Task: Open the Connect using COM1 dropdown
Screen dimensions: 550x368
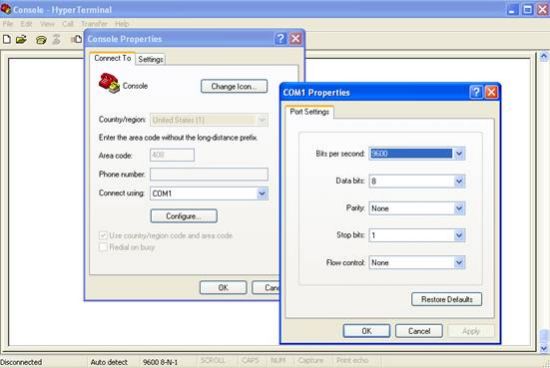Action: 262,193
